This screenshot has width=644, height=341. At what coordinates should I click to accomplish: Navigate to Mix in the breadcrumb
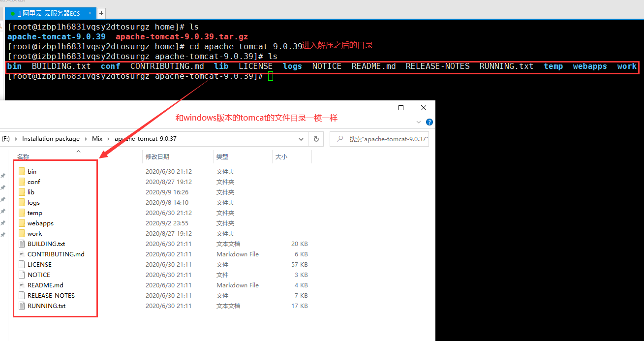(x=97, y=139)
